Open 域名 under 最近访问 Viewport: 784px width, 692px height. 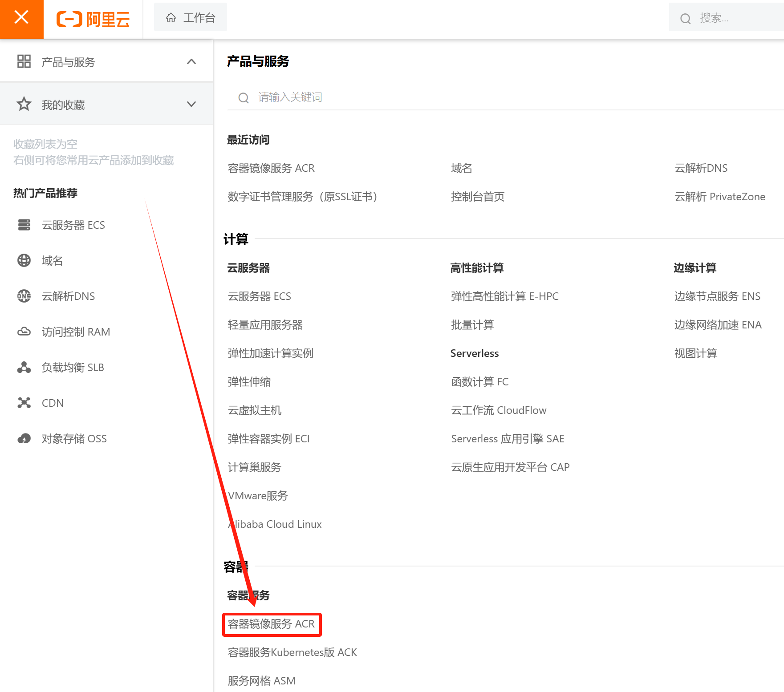462,168
